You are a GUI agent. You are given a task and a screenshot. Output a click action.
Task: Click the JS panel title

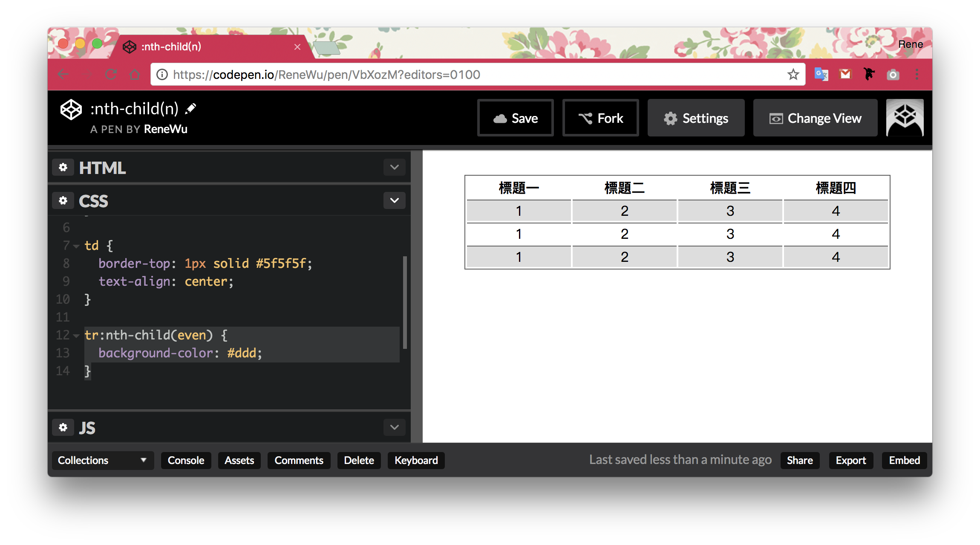[87, 428]
